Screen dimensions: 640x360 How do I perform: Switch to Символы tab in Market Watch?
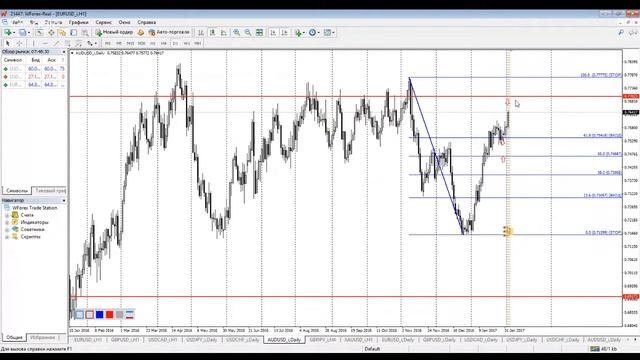click(x=17, y=191)
